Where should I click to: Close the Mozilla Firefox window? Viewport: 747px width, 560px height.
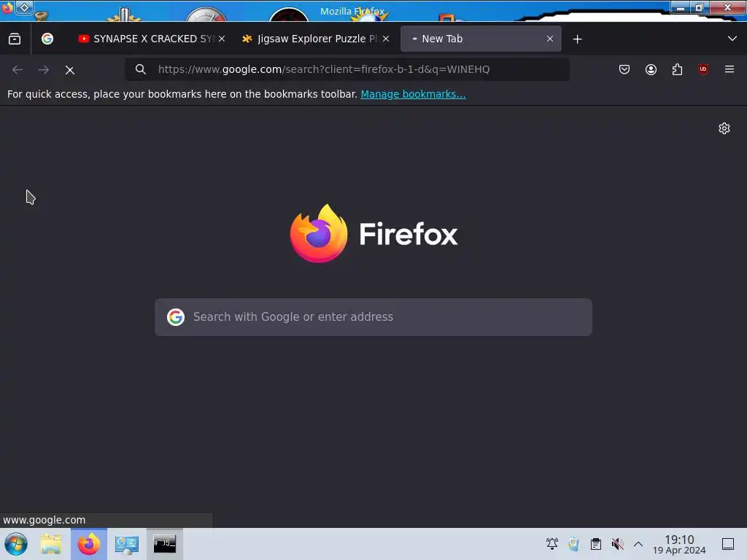[727, 7]
